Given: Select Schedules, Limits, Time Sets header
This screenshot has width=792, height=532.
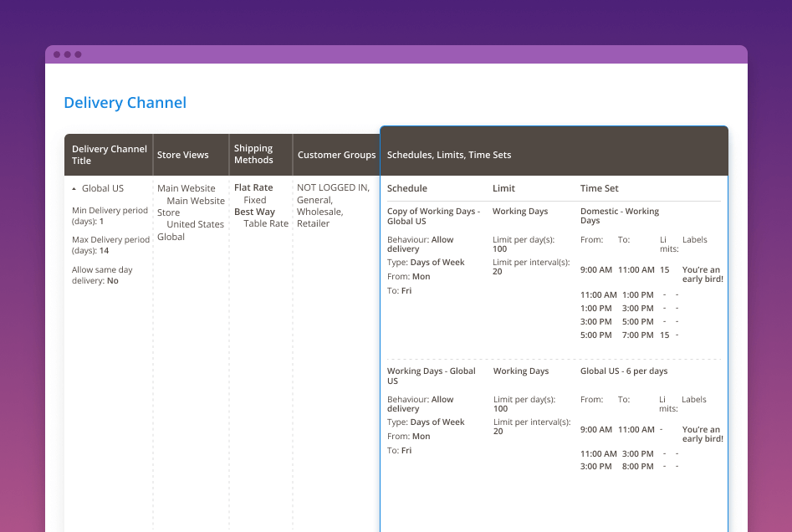Looking at the screenshot, I should point(448,155).
